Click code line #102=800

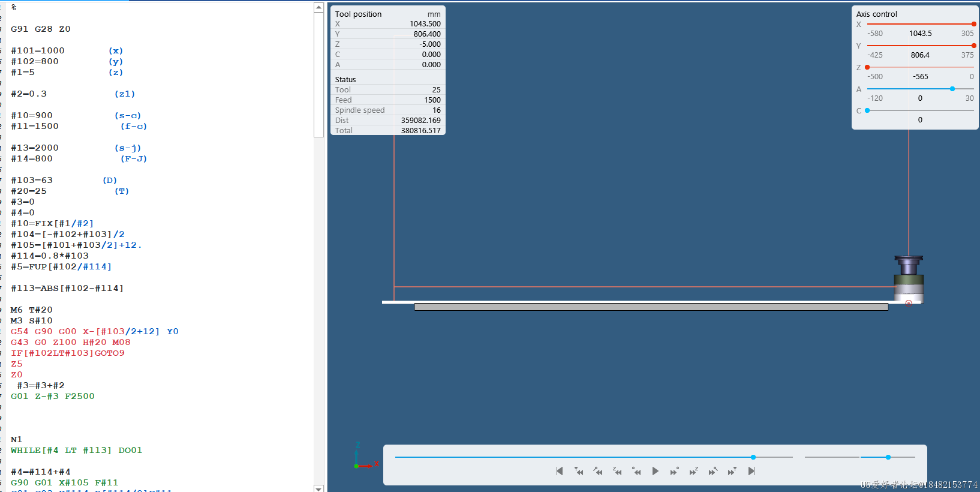point(35,61)
